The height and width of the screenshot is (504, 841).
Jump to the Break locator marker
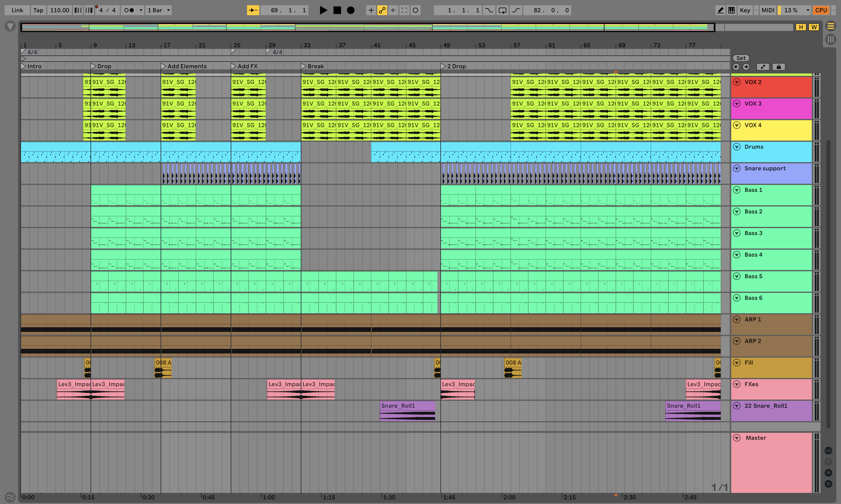(304, 66)
